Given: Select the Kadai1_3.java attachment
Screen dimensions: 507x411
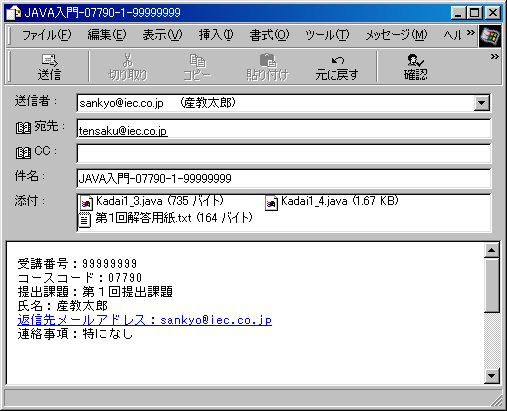Looking at the screenshot, I should click(151, 201).
